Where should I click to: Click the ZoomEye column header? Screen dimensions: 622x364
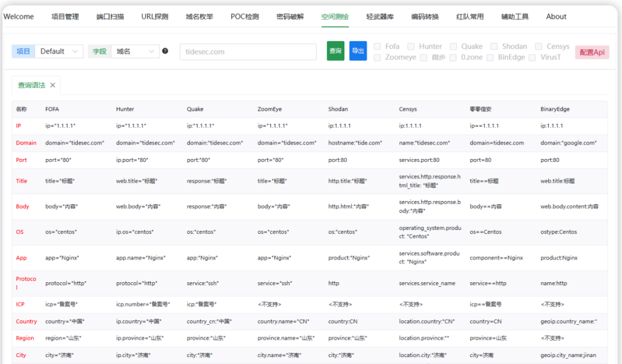pos(270,109)
